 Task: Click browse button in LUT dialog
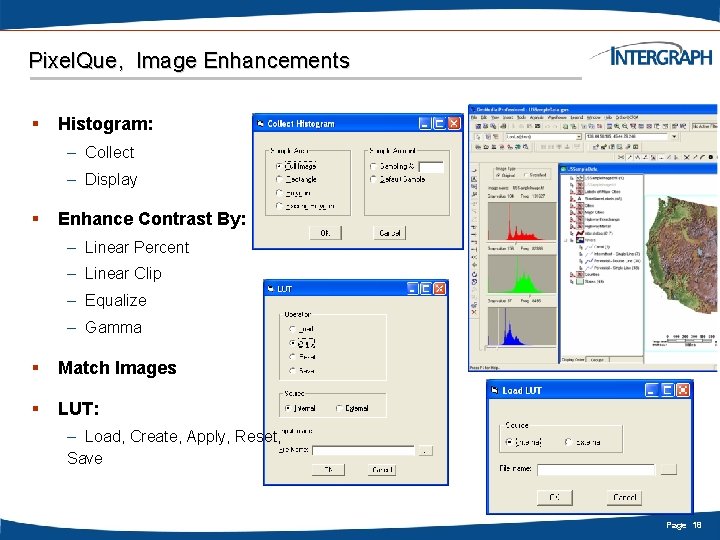pyautogui.click(x=425, y=451)
